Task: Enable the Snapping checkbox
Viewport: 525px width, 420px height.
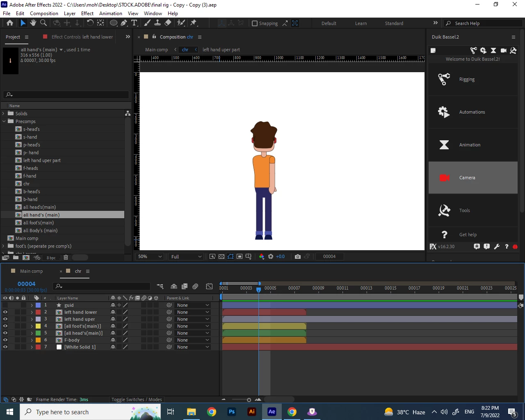Action: (255, 23)
